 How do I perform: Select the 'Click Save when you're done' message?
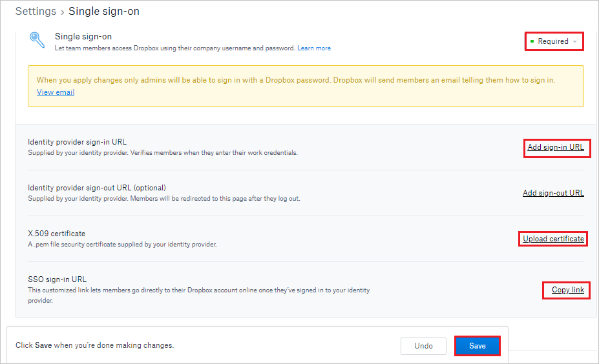point(95,345)
